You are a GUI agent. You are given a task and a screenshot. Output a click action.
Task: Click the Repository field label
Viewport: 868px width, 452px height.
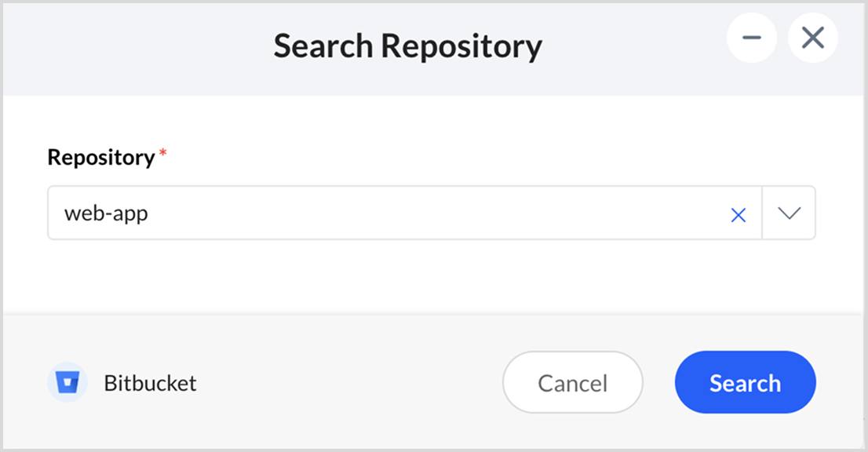tap(101, 157)
